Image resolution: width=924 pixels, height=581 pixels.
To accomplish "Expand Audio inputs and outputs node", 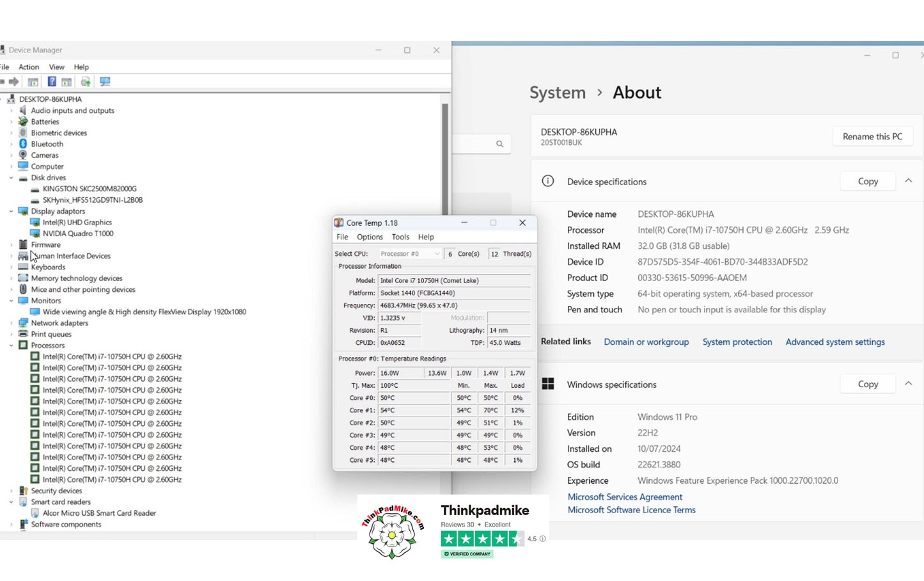I will point(11,111).
